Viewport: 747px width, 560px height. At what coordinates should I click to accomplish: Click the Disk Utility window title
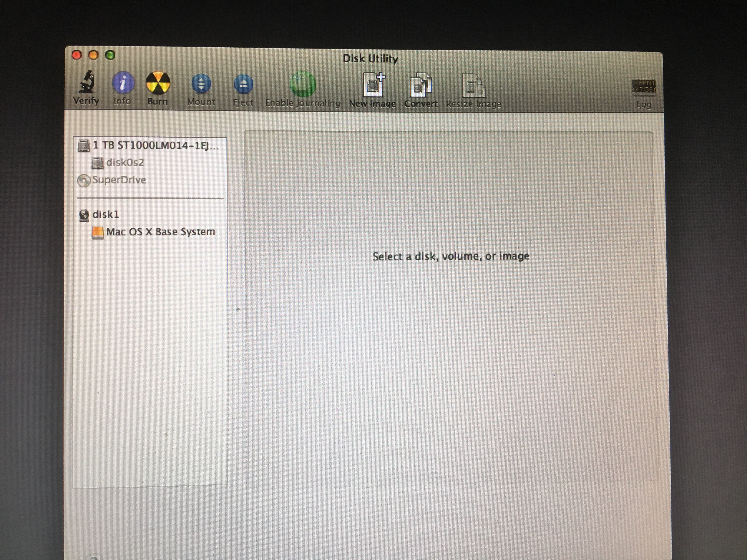pos(370,59)
